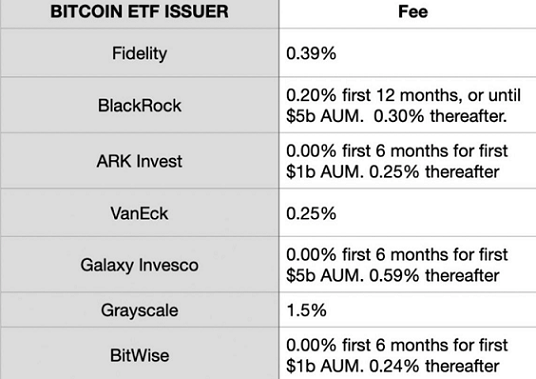
Task: Click the BitWise issuer cell
Action: tap(139, 354)
